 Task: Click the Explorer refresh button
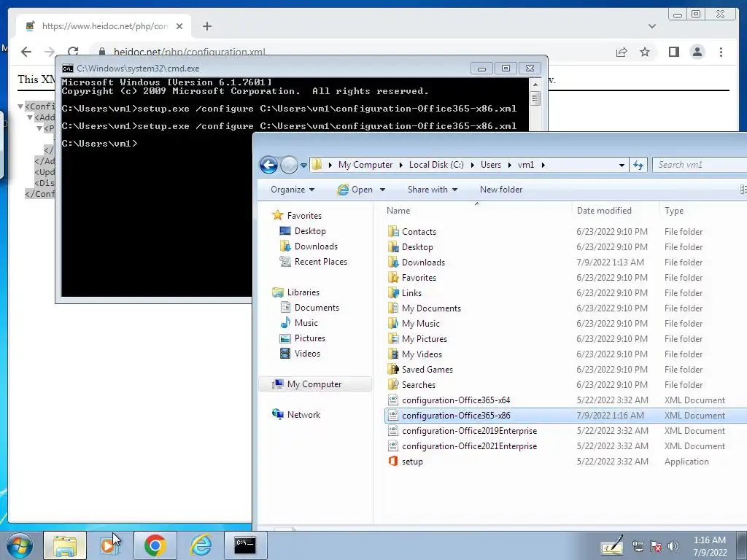(638, 165)
